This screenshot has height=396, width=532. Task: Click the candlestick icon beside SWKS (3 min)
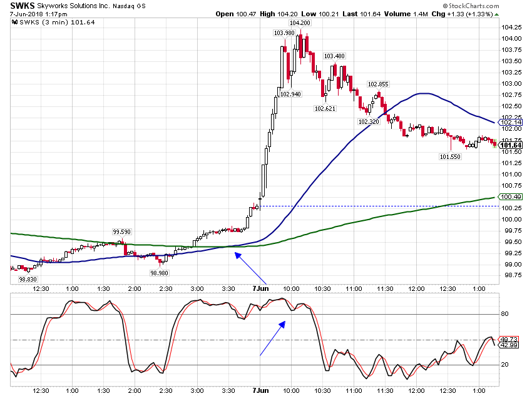[14, 23]
